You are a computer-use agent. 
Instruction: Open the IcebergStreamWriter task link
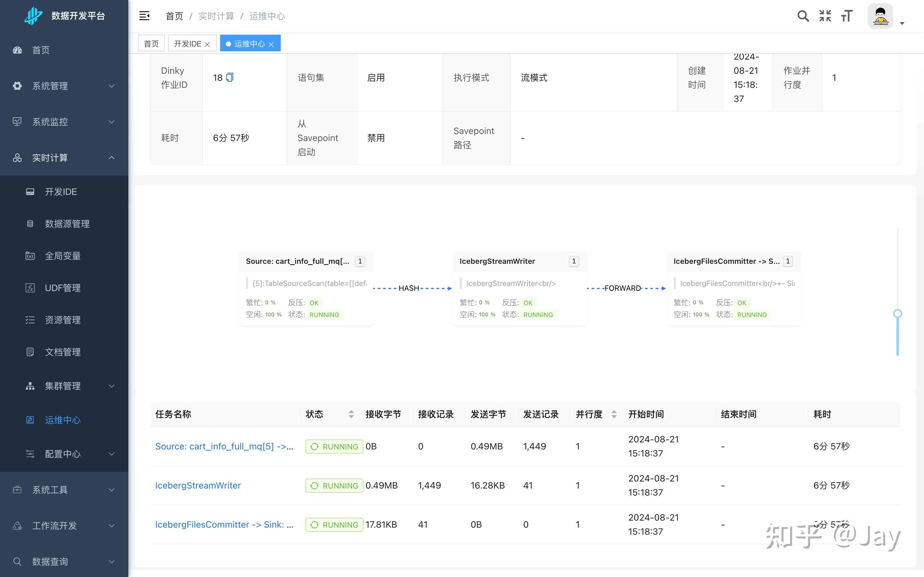click(198, 485)
